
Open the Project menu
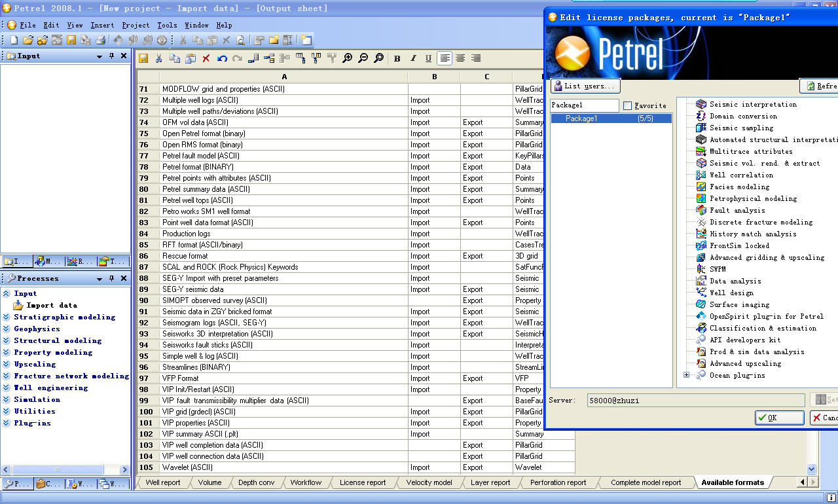pyautogui.click(x=136, y=26)
